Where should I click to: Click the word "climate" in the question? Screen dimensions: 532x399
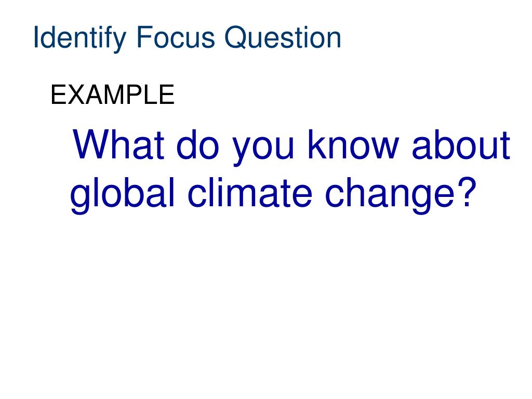(249, 192)
